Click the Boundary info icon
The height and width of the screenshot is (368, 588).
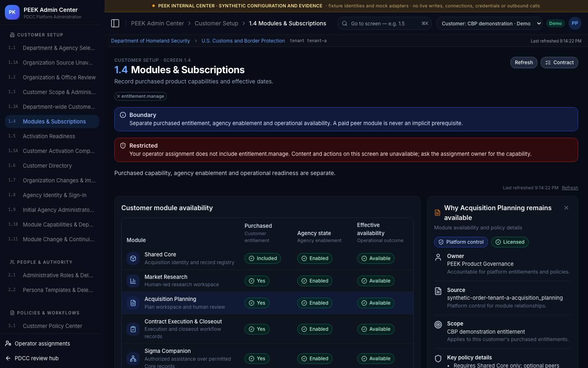(123, 115)
